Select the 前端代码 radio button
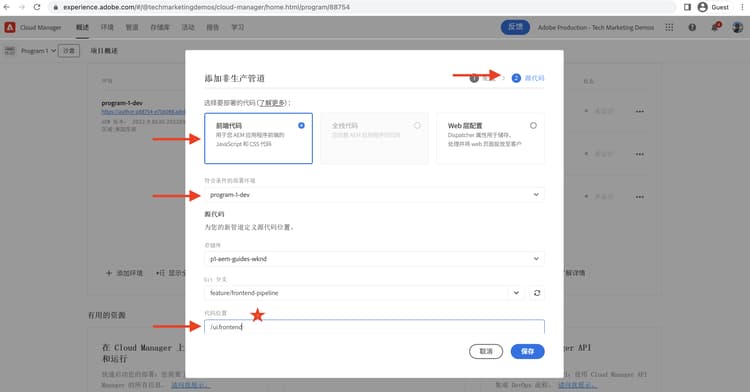The width and height of the screenshot is (750, 392). click(x=301, y=125)
